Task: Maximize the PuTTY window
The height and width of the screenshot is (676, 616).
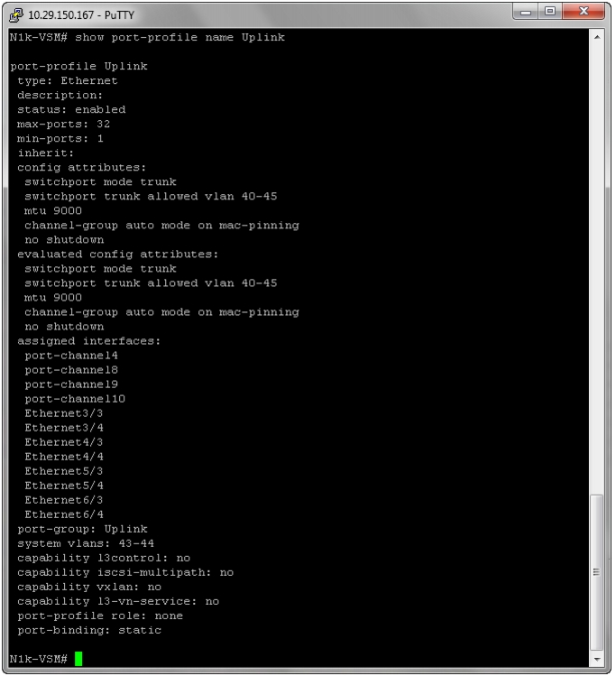Action: [549, 12]
